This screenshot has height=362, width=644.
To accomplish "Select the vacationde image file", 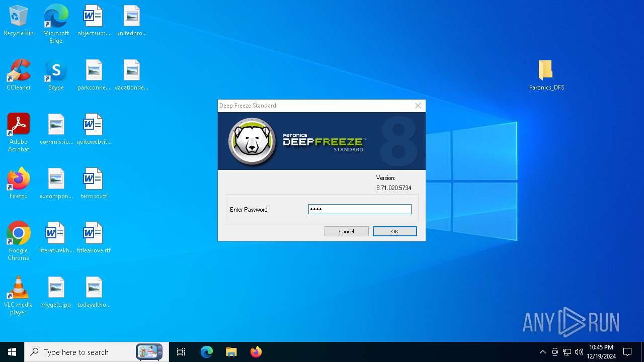I will (131, 75).
